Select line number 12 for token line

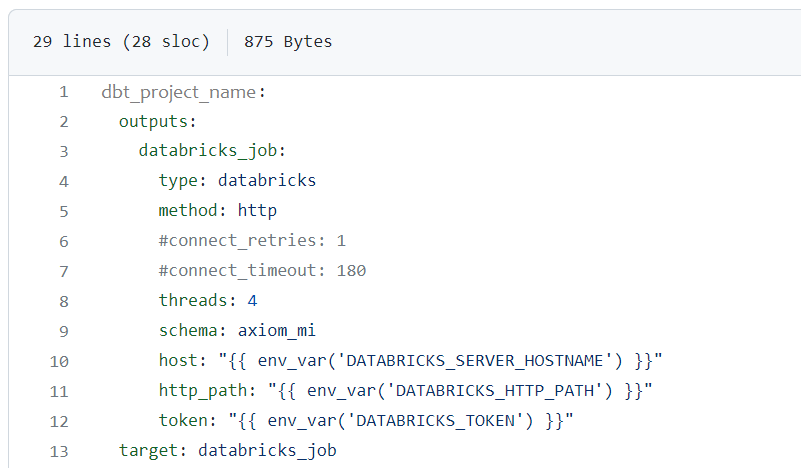(x=59, y=421)
